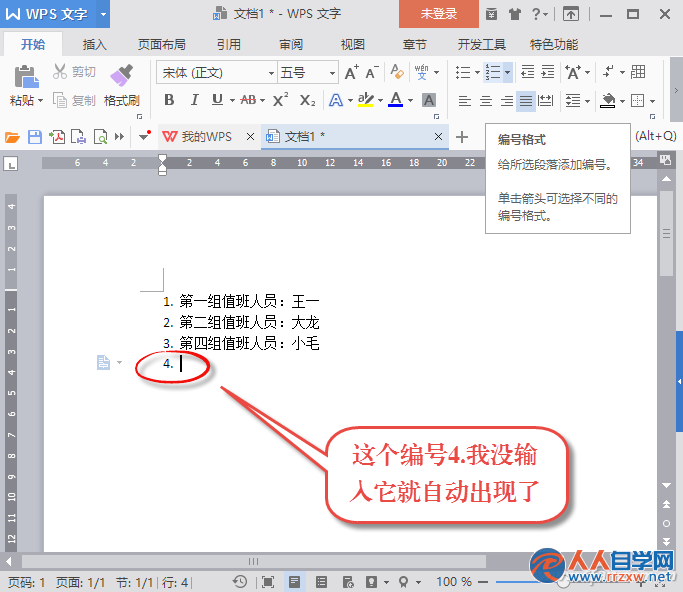Image resolution: width=683 pixels, height=592 pixels.
Task: Click the numbered list icon
Action: tap(493, 72)
